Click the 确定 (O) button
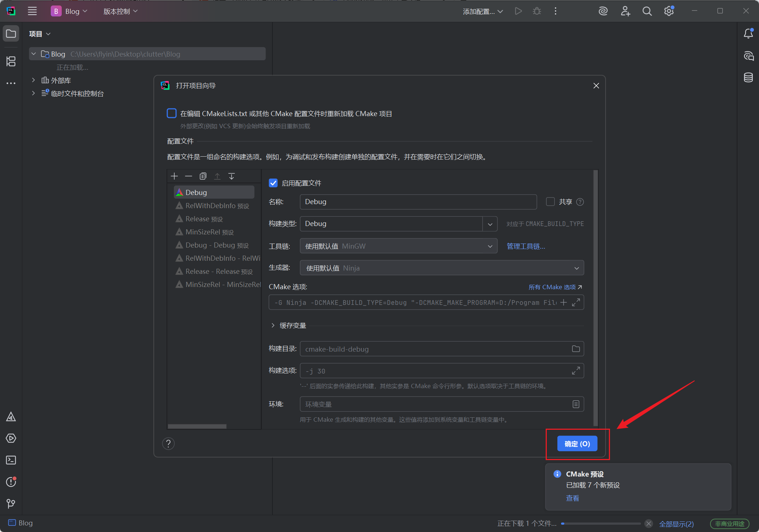This screenshot has width=759, height=532. point(577,444)
